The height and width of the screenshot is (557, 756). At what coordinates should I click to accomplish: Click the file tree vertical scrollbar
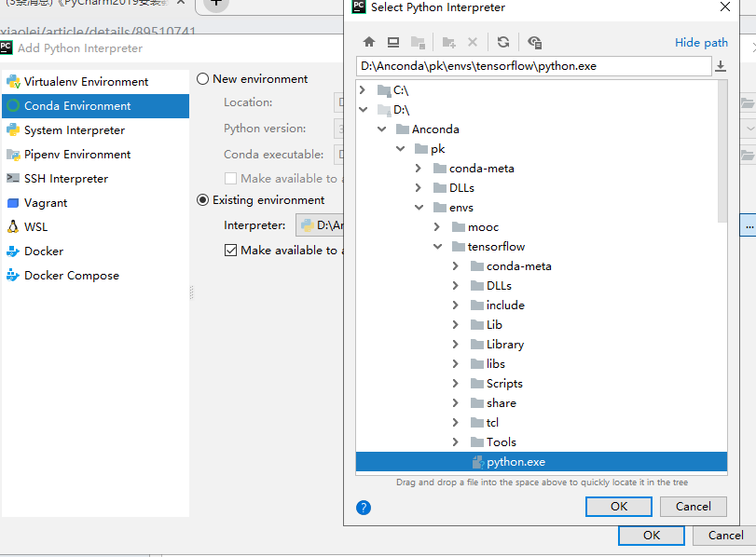pyautogui.click(x=722, y=151)
